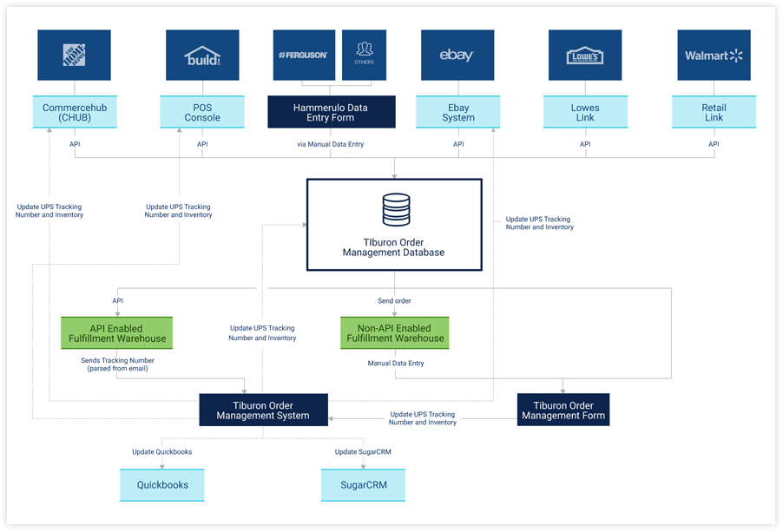
Task: Select the Ebay System box
Action: point(458,112)
